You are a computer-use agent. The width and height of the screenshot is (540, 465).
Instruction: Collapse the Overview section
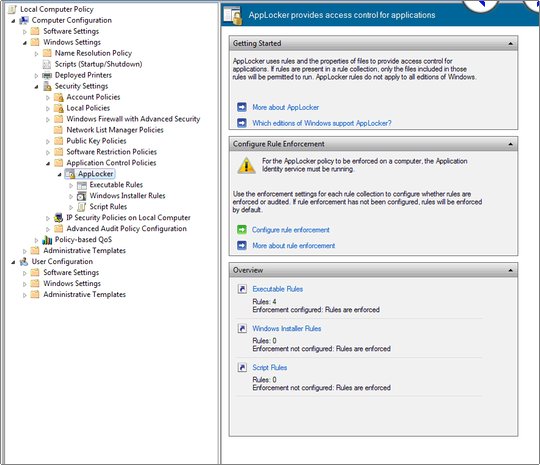(x=510, y=270)
